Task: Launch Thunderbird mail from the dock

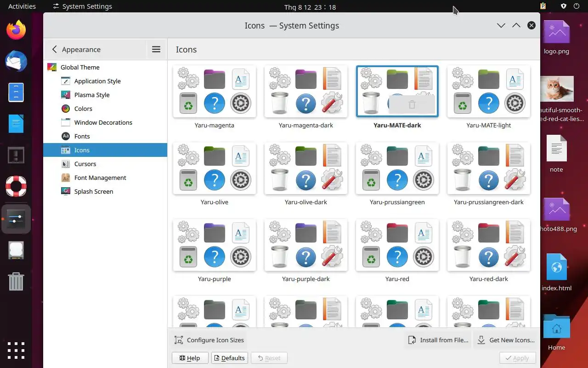Action: 16,62
